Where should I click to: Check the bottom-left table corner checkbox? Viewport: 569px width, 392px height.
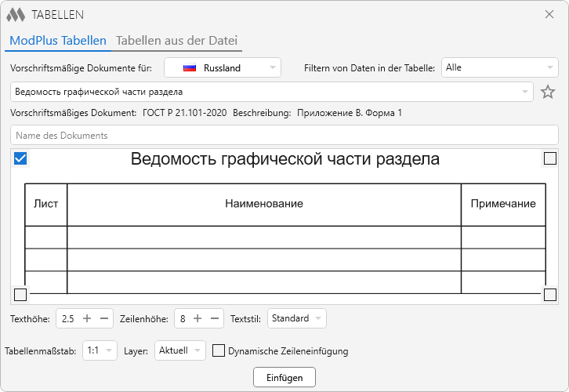click(20, 295)
